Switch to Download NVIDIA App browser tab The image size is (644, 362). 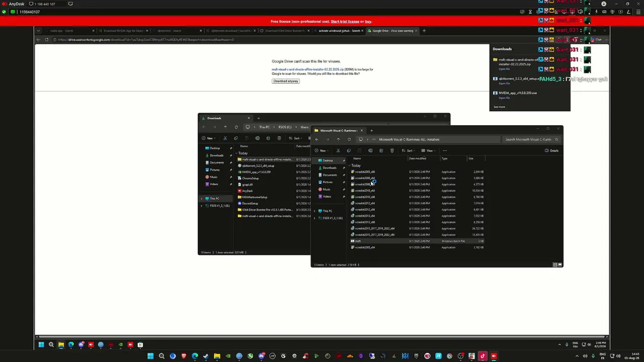(x=123, y=31)
